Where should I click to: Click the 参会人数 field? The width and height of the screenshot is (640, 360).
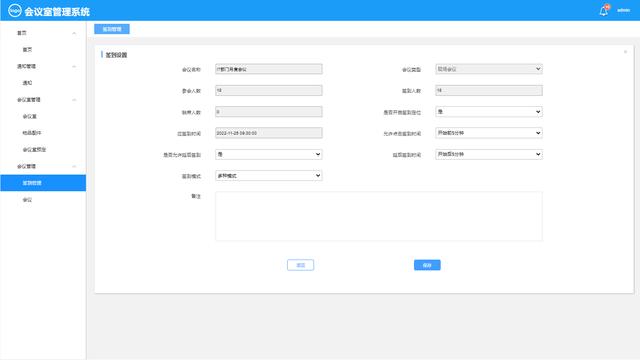pyautogui.click(x=269, y=90)
